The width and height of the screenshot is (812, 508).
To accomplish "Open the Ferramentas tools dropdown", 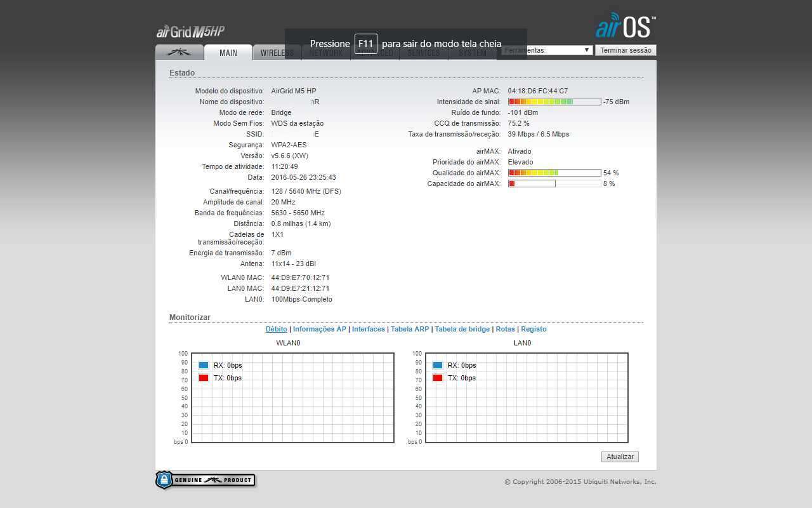I will pos(547,50).
